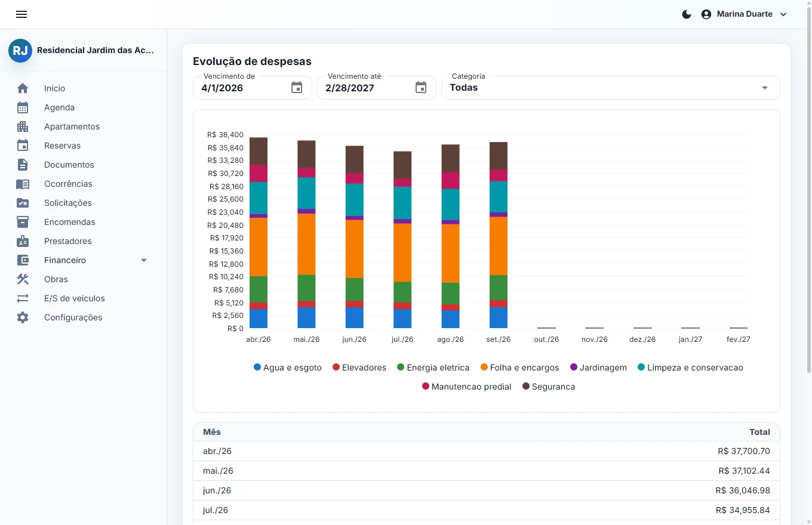Toggle Limpeza e conservacao legend entry
The height and width of the screenshot is (525, 812).
click(x=690, y=367)
